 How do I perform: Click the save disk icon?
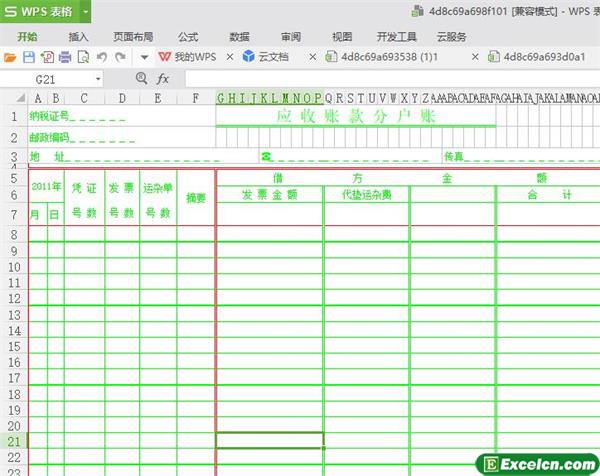pyautogui.click(x=29, y=57)
